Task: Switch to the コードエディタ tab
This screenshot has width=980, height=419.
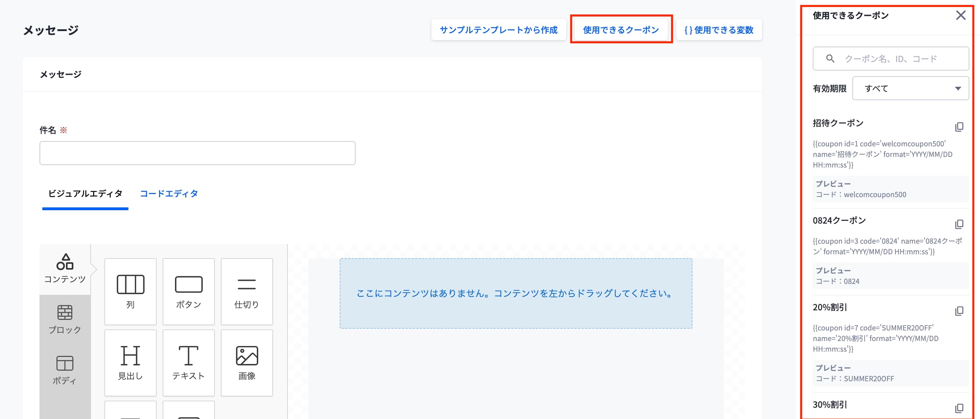Action: coord(169,194)
